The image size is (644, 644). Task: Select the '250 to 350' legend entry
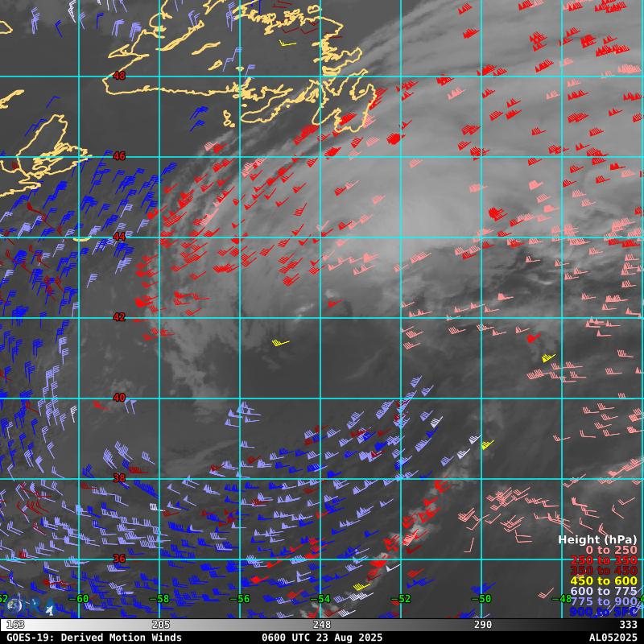point(604,560)
